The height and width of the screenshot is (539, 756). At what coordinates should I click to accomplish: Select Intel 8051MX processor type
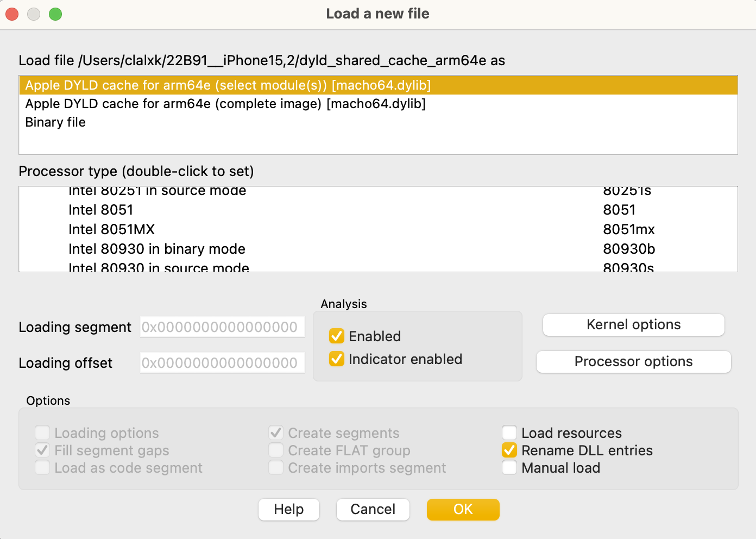[x=112, y=229]
